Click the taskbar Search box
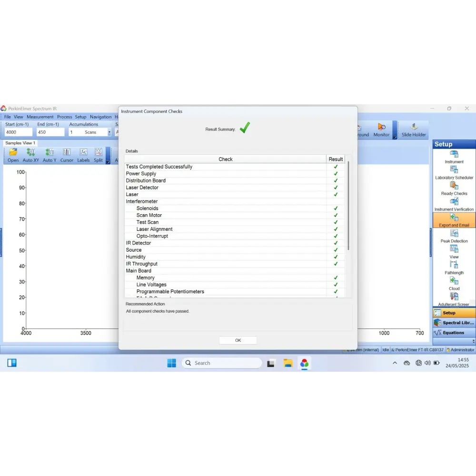The height and width of the screenshot is (476, 476). [222, 363]
